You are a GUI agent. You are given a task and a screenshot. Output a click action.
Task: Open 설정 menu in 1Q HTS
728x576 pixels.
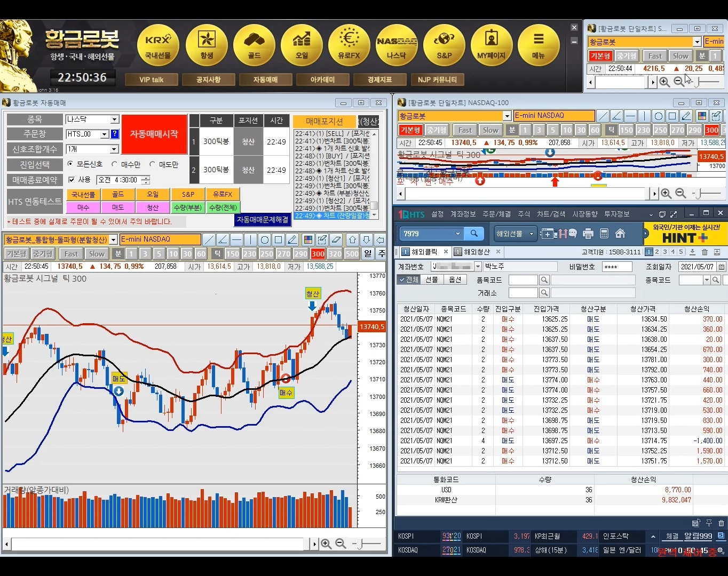438,214
